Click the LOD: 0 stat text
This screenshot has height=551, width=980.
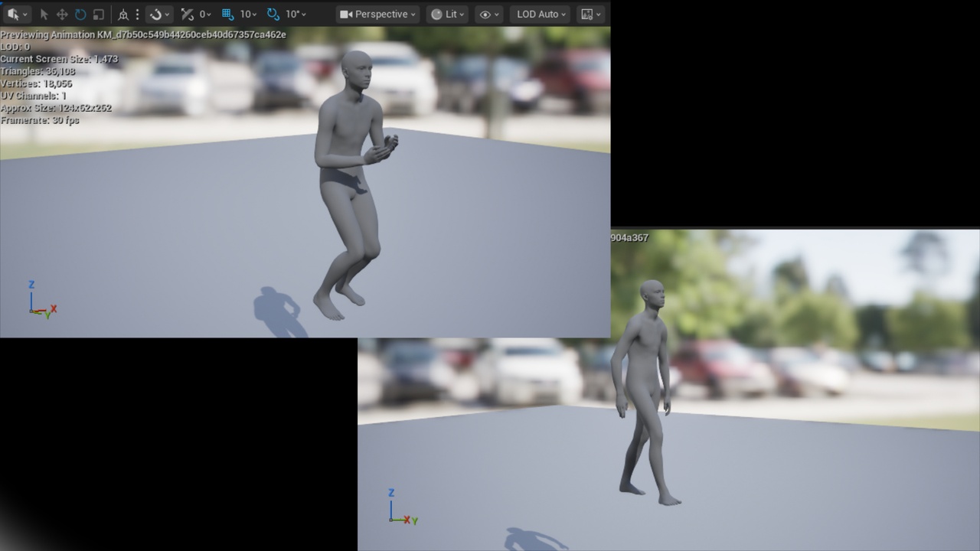click(15, 47)
